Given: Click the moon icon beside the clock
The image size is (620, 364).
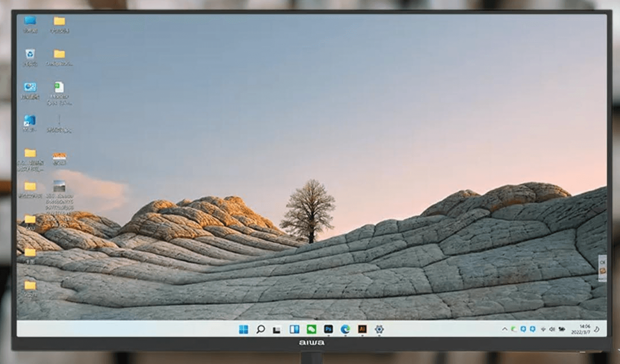Looking at the screenshot, I should 597,329.
